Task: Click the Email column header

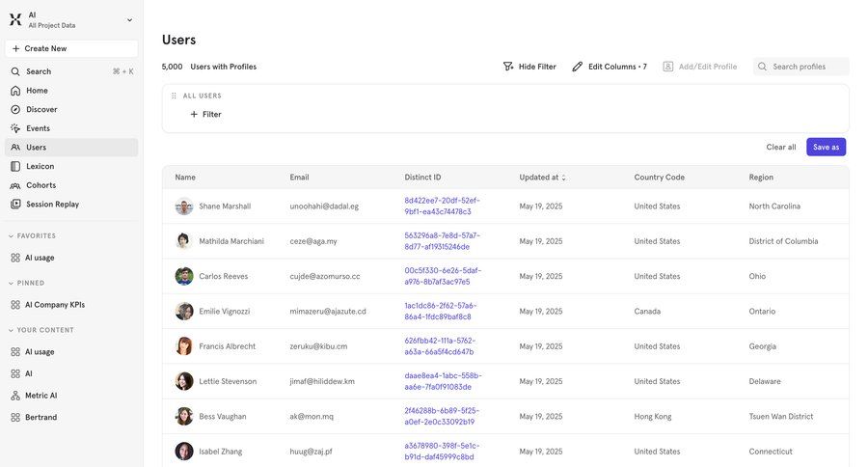Action: point(299,178)
